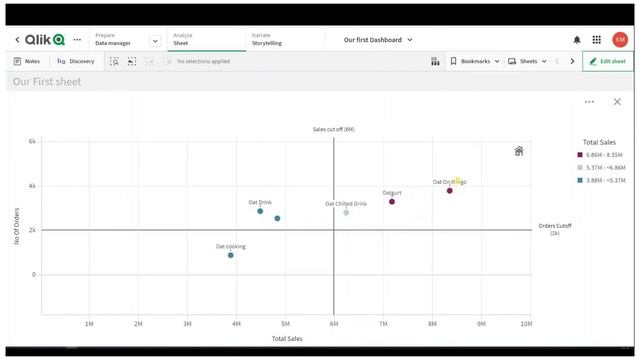The height and width of the screenshot is (360, 640).
Task: Select the Oat Chilled Drink data point
Action: click(346, 213)
